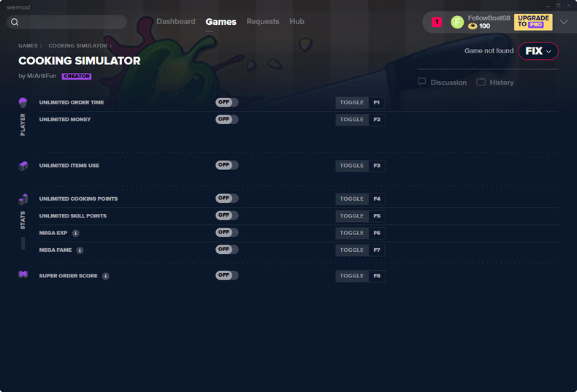Viewport: 577px width, 392px height.
Task: View the History tab label
Action: click(502, 82)
